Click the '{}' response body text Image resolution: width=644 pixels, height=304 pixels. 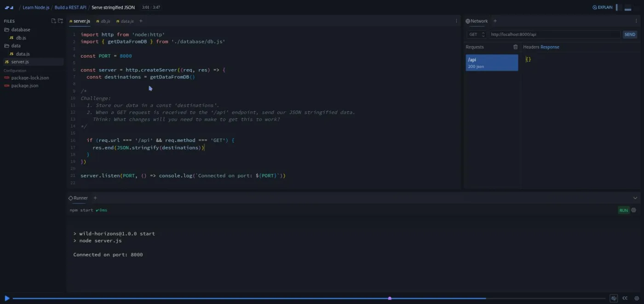tap(528, 59)
